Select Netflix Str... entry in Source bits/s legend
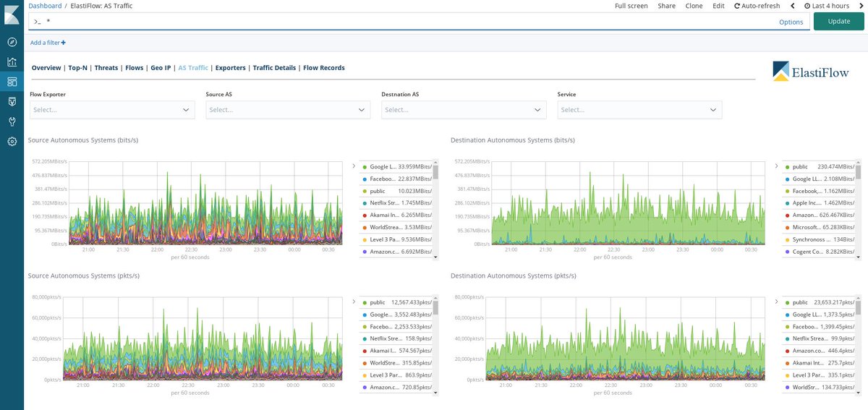 [396, 203]
